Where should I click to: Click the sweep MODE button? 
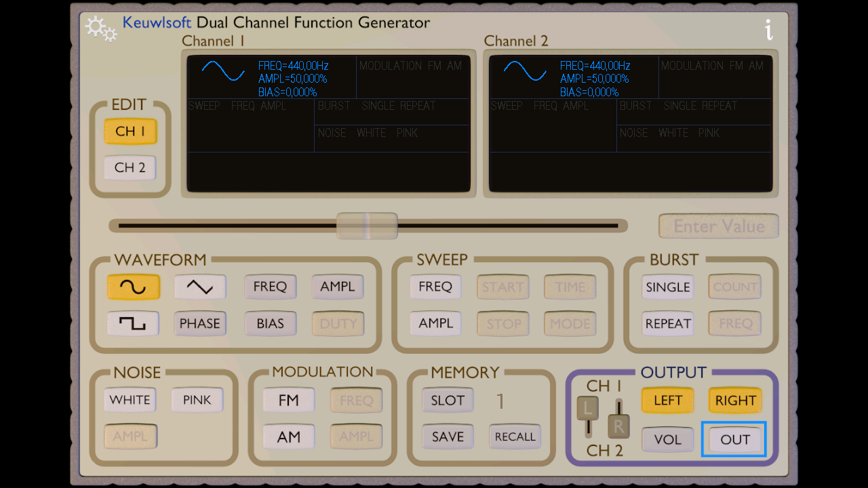570,323
